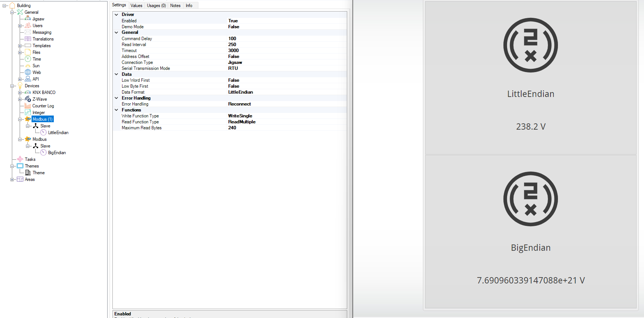Click the Time clock icon
Image resolution: width=644 pixels, height=318 pixels.
(28, 59)
